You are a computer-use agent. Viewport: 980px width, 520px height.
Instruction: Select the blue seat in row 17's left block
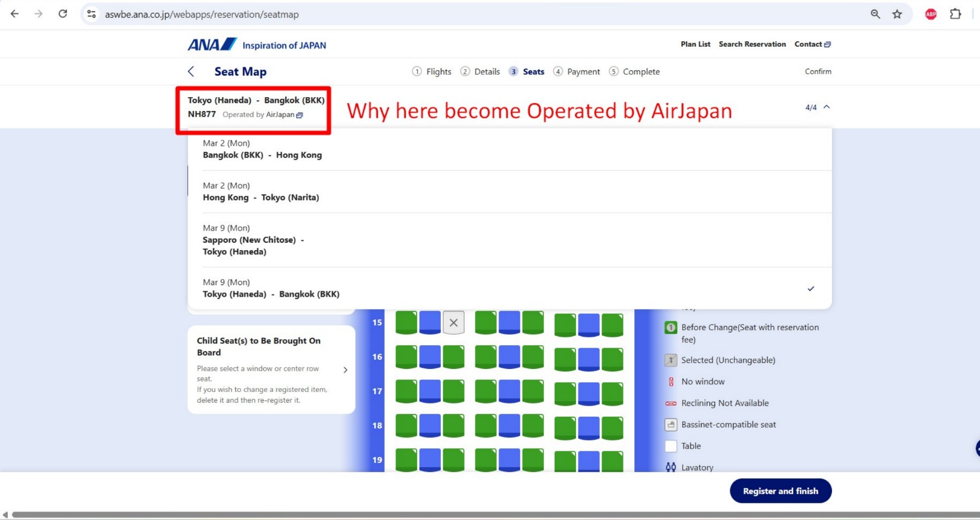(430, 391)
